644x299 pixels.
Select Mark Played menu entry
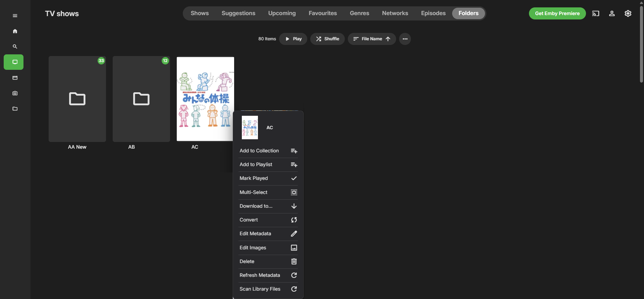(x=268, y=178)
